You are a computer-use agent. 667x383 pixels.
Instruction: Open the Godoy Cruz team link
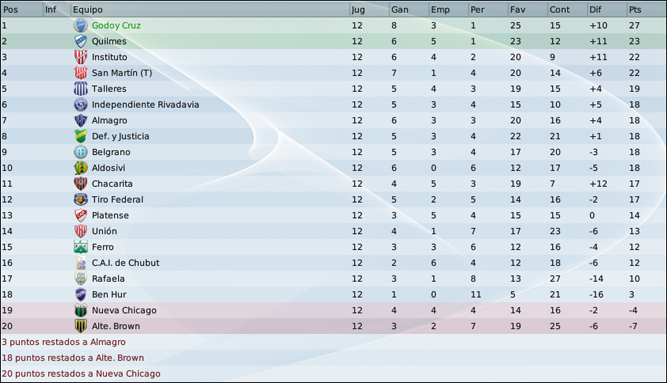coord(116,26)
